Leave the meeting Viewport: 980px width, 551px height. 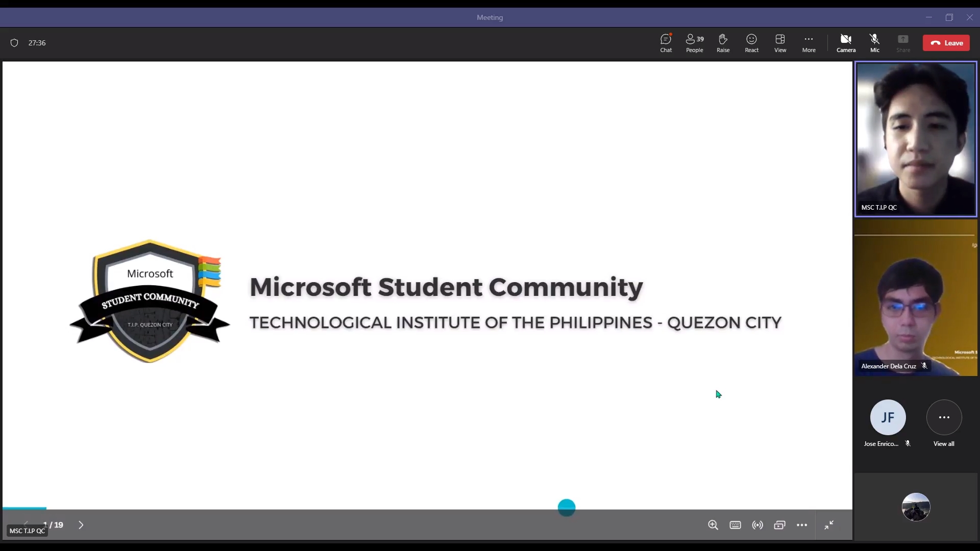tap(946, 43)
